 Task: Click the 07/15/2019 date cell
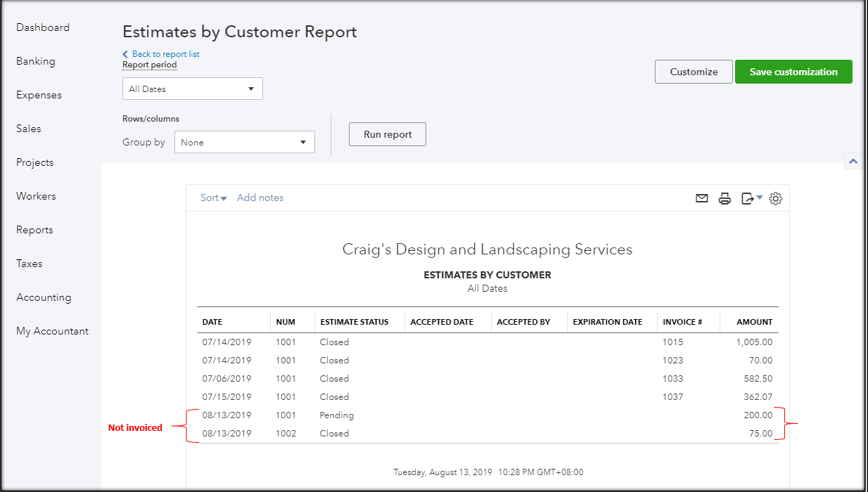click(226, 397)
